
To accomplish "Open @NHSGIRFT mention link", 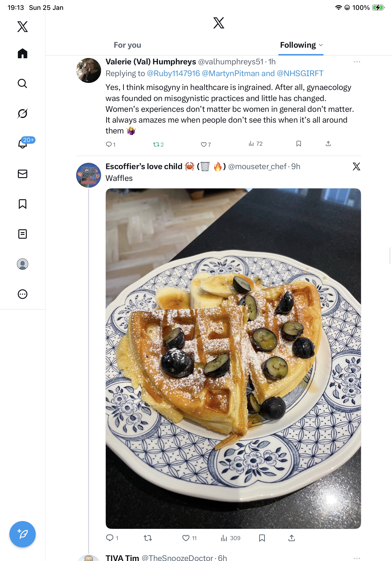I will pyautogui.click(x=300, y=73).
